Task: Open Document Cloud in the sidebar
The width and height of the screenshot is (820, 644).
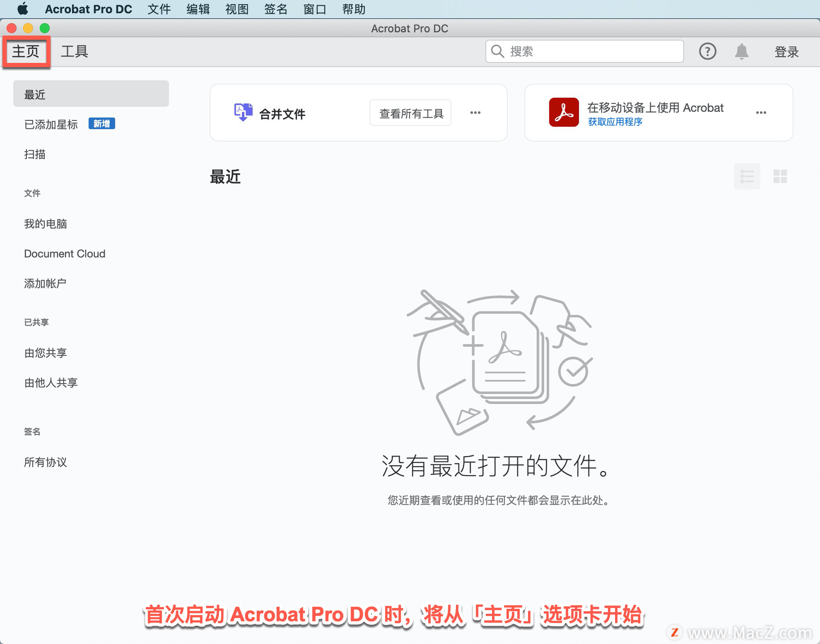Action: 64,254
